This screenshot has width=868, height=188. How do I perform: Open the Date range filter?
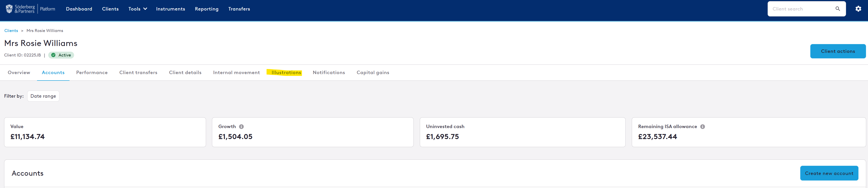[43, 96]
